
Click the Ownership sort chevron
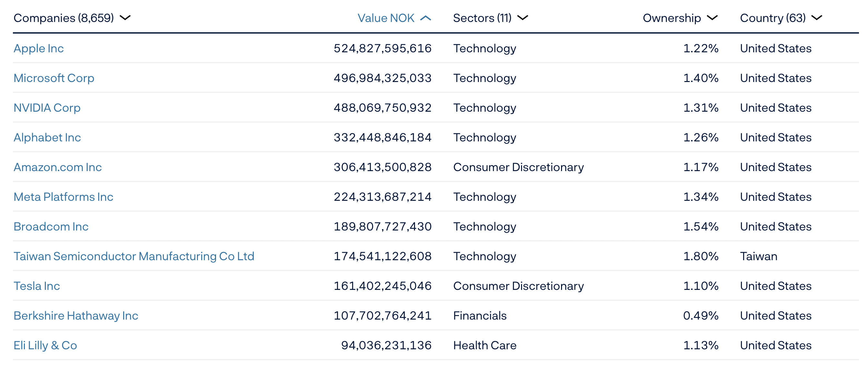point(712,18)
